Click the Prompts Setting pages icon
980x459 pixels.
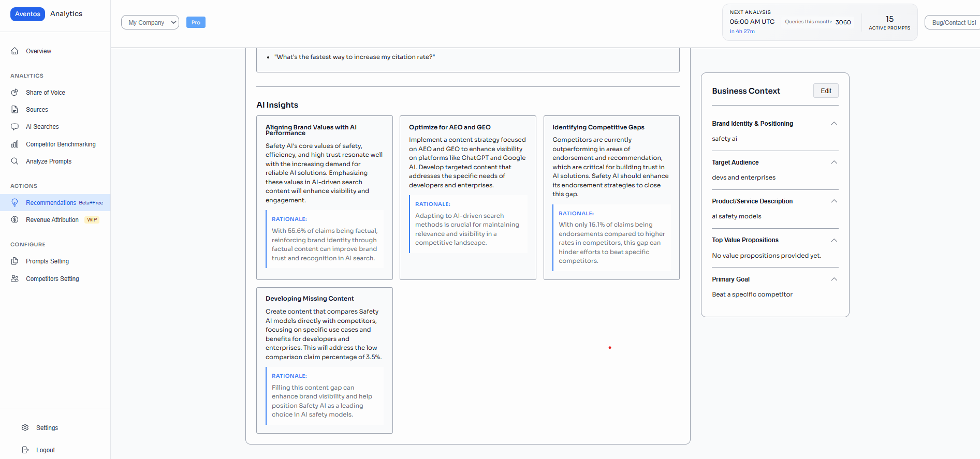click(15, 261)
